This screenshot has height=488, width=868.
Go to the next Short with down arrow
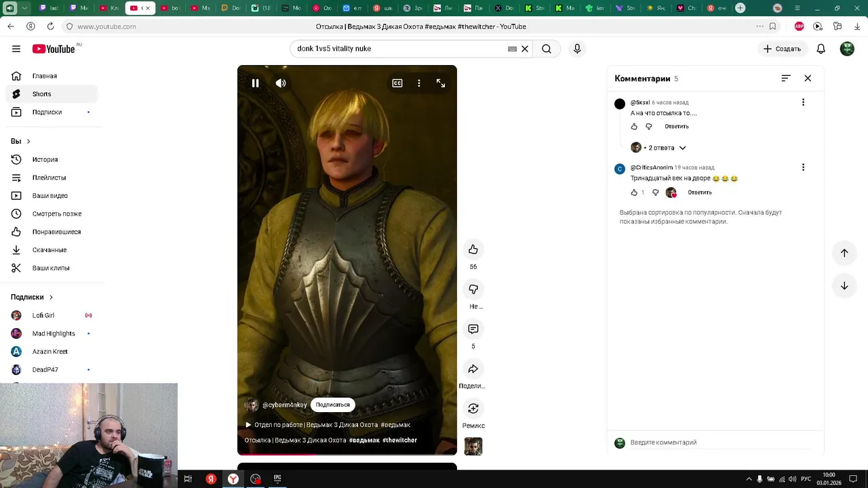844,286
